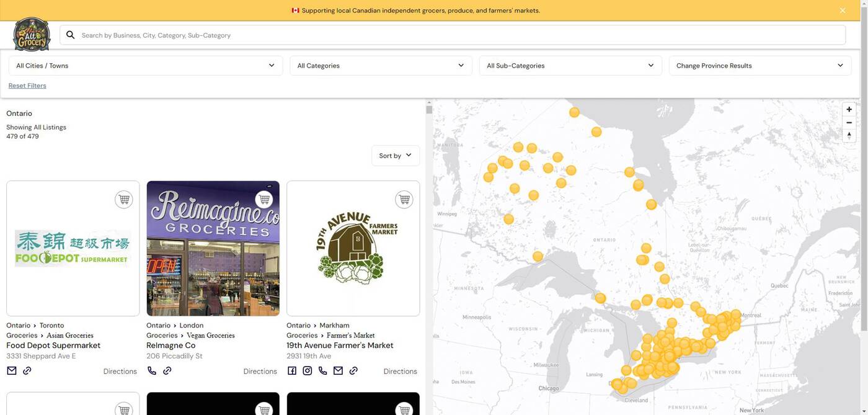Click the Reset Filters link
Image resolution: width=868 pixels, height=415 pixels.
(27, 86)
